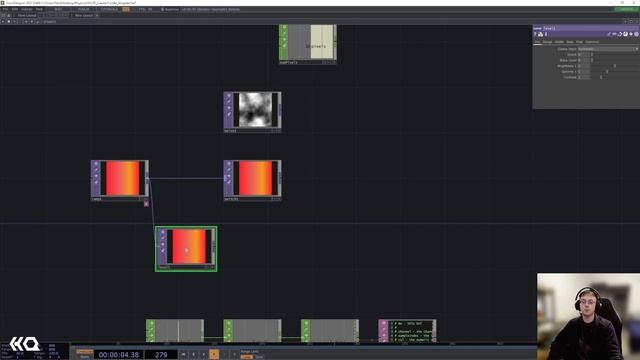640x360 pixels.
Task: Close the New Layout tab
Action: [97, 16]
